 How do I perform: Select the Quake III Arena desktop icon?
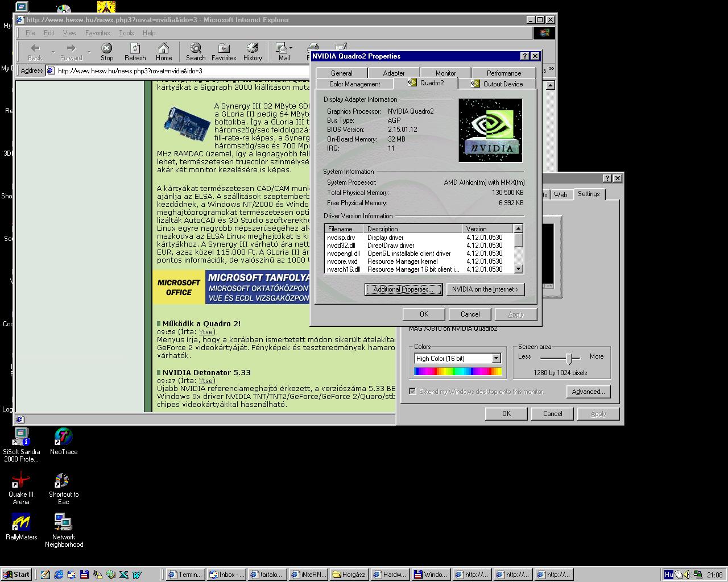(21, 488)
